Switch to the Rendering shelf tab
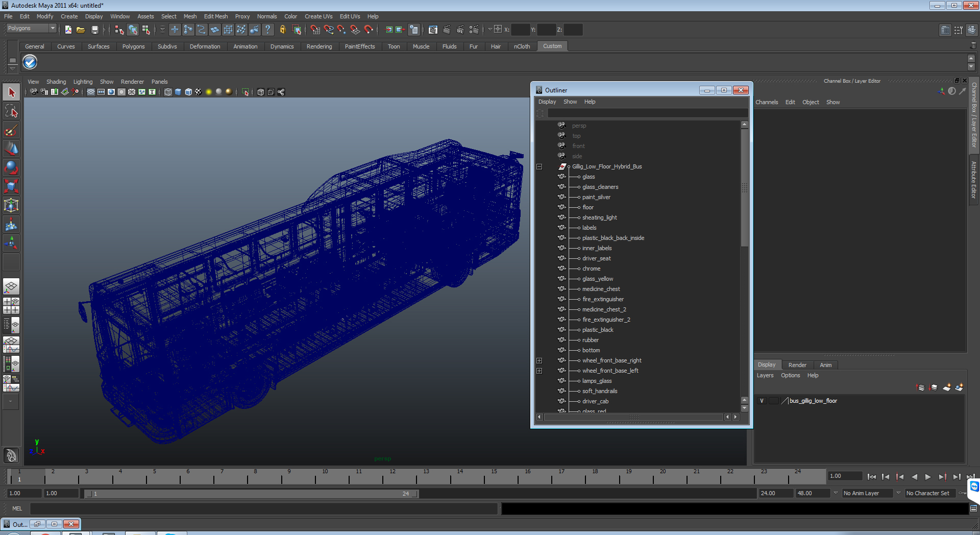Screen dimensions: 980x535 point(319,46)
